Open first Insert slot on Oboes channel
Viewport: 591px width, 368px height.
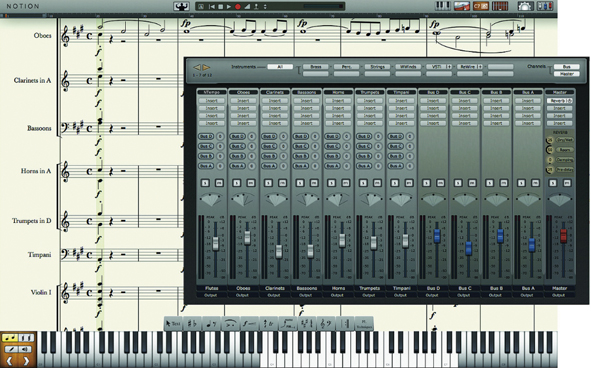pos(243,101)
